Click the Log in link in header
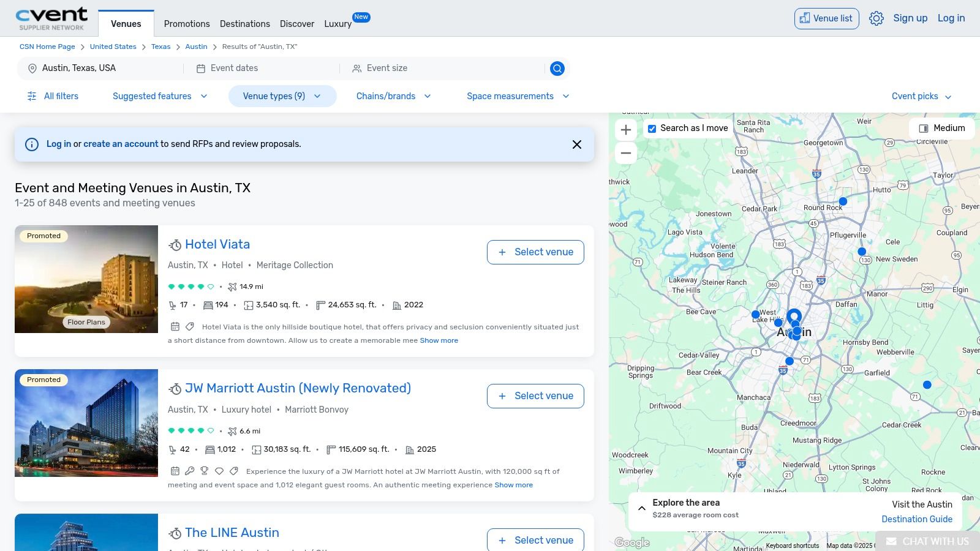The height and width of the screenshot is (551, 980). point(951,18)
